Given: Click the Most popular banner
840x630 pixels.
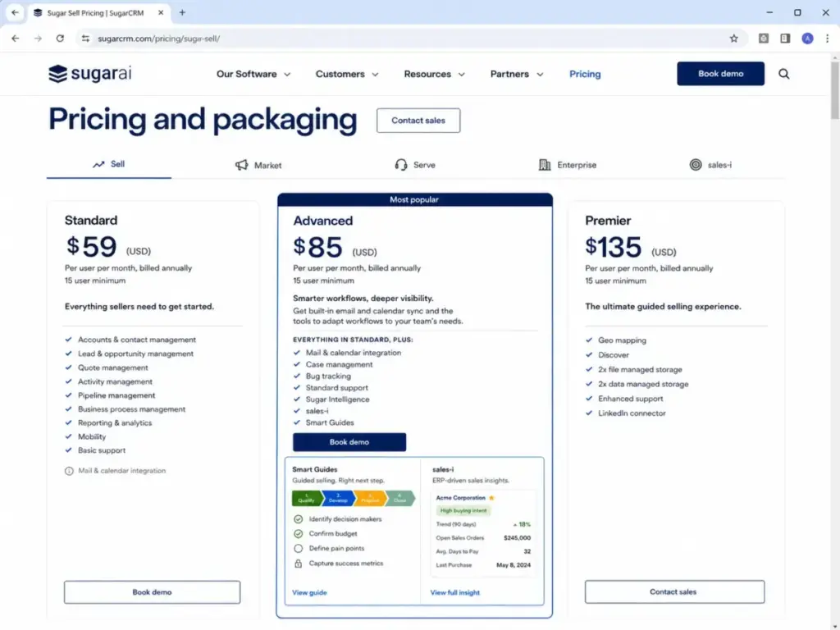Looking at the screenshot, I should [x=414, y=200].
